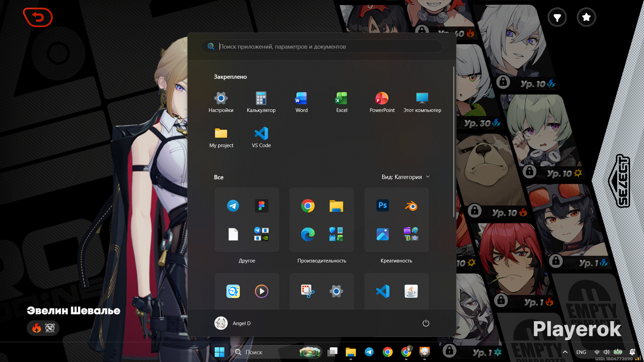Image resolution: width=644 pixels, height=362 pixels.
Task: Switch to the game window on taskbar
Action: click(x=425, y=352)
